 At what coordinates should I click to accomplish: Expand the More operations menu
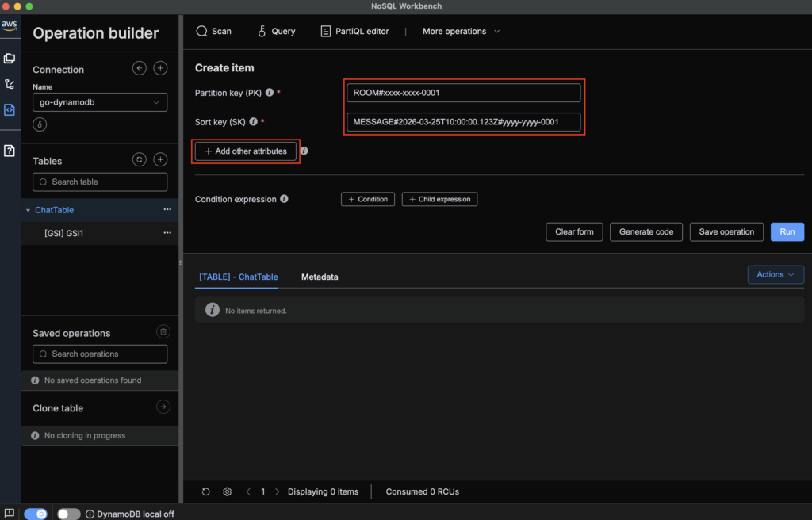[x=461, y=32]
